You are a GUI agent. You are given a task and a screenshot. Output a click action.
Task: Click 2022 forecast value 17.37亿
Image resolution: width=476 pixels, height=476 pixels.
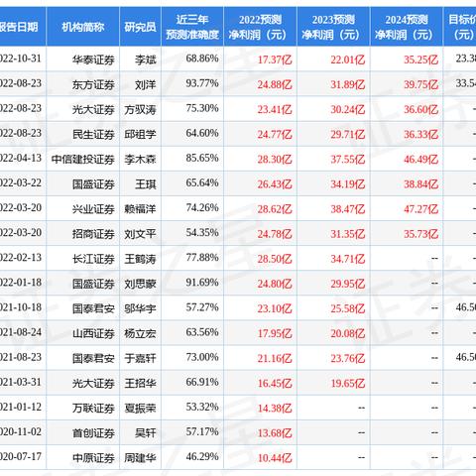click(275, 59)
